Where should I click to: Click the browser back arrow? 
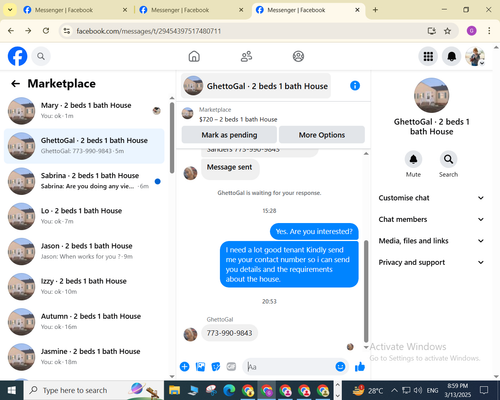(11, 31)
